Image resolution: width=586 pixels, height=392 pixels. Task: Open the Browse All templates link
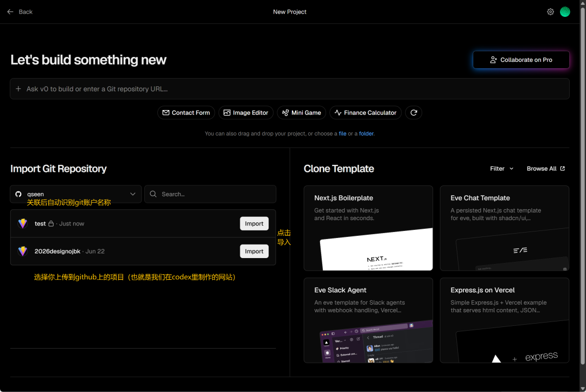click(x=546, y=169)
